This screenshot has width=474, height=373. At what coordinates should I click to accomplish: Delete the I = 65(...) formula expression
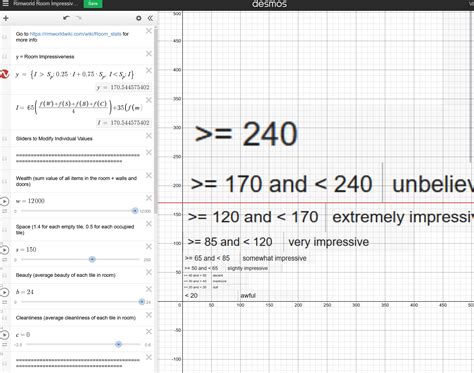[149, 100]
